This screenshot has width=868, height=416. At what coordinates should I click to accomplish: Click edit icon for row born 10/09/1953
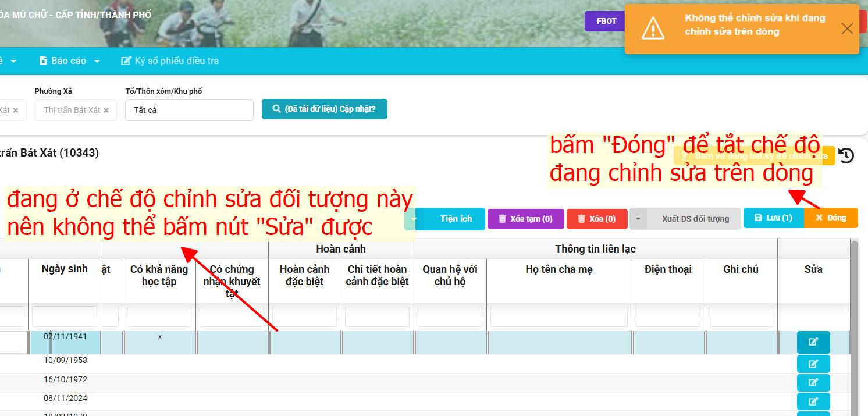[x=813, y=364]
